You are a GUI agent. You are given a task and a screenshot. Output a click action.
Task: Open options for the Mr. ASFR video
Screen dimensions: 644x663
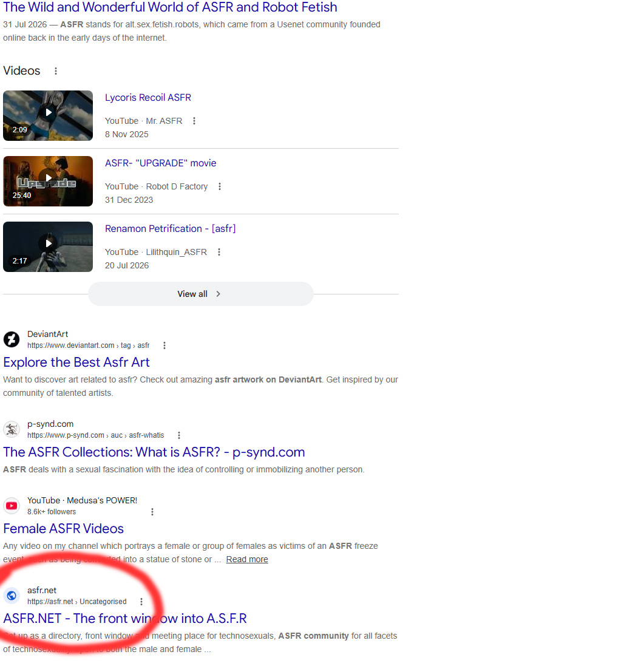coord(194,121)
